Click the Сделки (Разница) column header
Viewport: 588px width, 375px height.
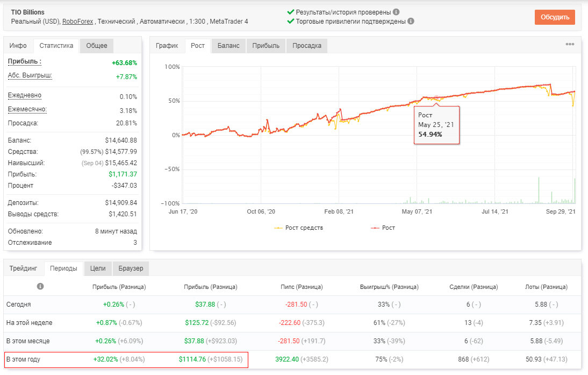click(474, 287)
